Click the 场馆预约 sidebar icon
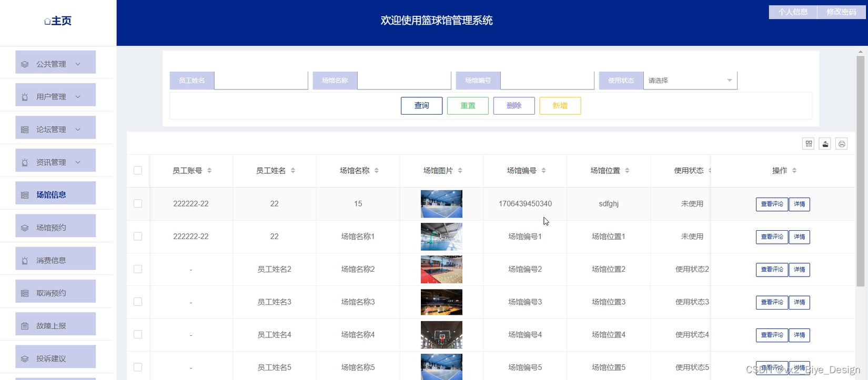Viewport: 868px width, 380px height. pos(25,228)
